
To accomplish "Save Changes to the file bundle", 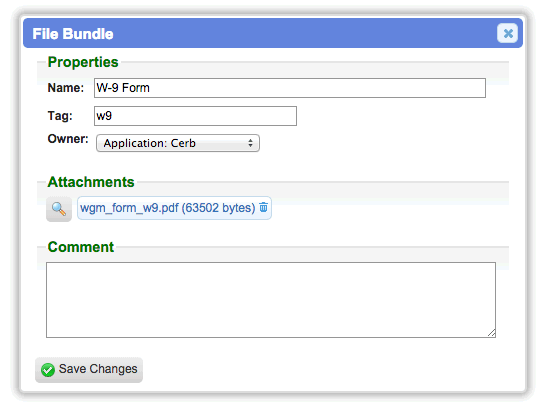I will pyautogui.click(x=89, y=370).
